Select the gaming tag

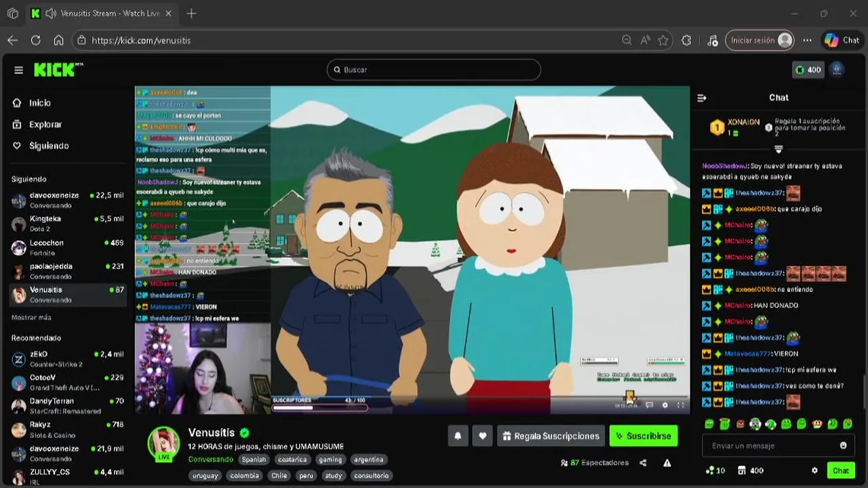coord(331,460)
